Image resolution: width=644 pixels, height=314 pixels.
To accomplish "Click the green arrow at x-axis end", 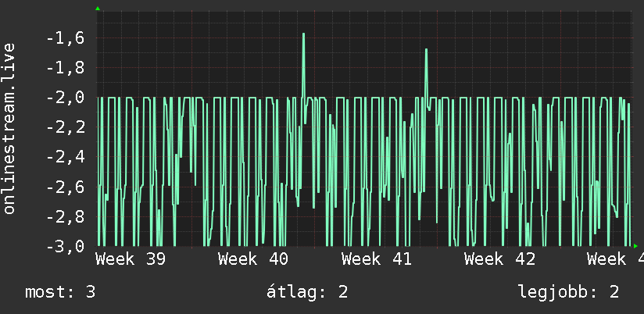I will pos(635,246).
